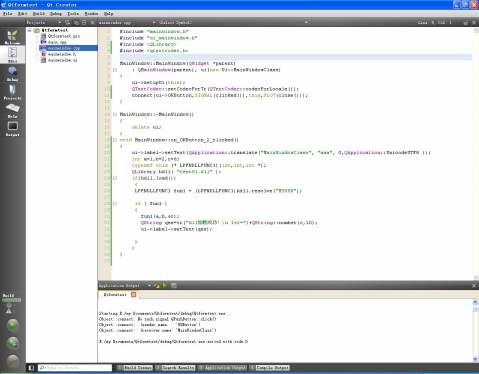Click the Start Debugging button in sidebar
This screenshot has height=374, width=479.
13,343
